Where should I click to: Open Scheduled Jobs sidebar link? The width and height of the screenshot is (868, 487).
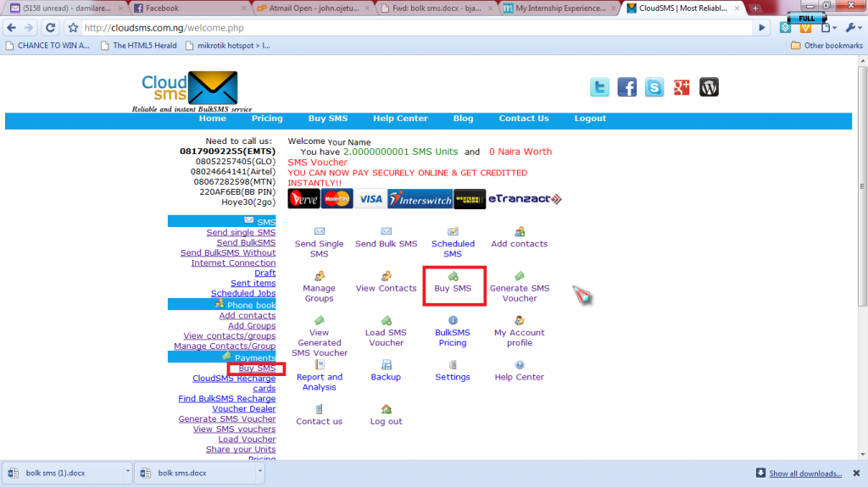click(243, 293)
